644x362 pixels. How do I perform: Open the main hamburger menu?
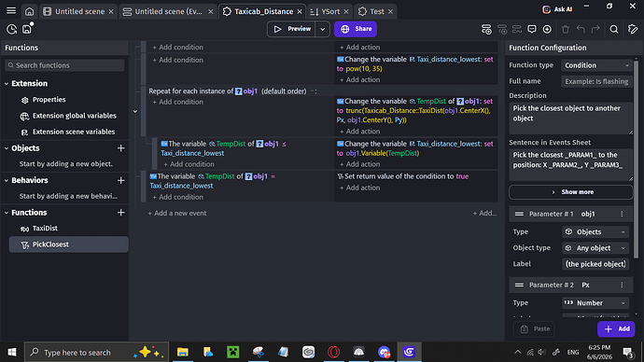pos(11,11)
